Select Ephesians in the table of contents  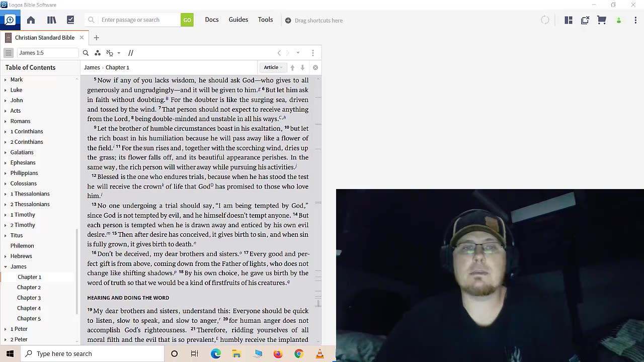coord(23,163)
